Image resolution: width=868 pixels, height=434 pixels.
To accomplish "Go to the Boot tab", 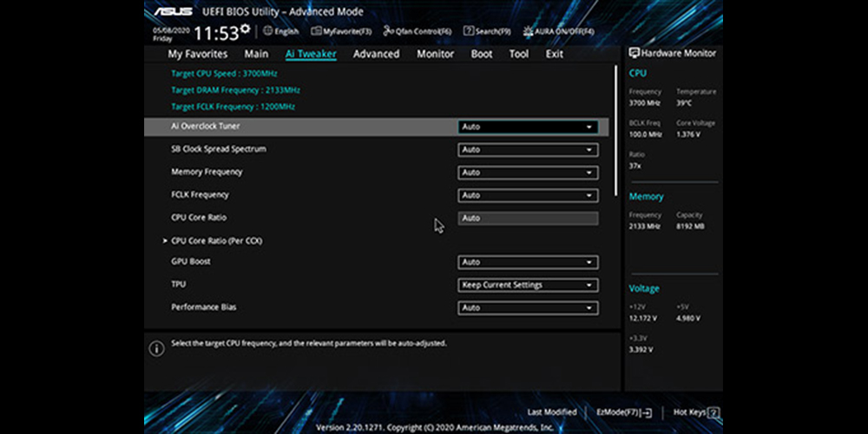I will pyautogui.click(x=481, y=54).
